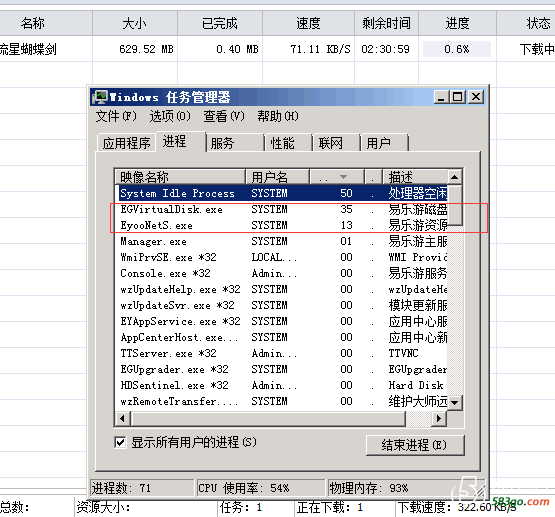555x517 pixels.
Task: Click the process list scroll down arrow
Action: [x=455, y=402]
